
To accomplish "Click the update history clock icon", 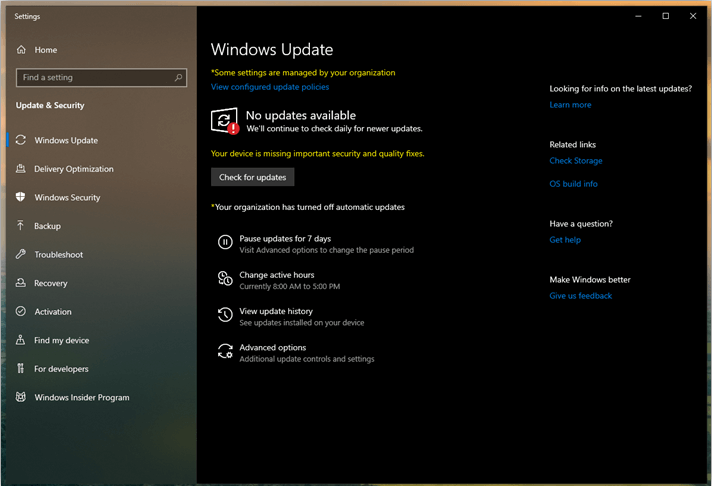I will (x=225, y=315).
